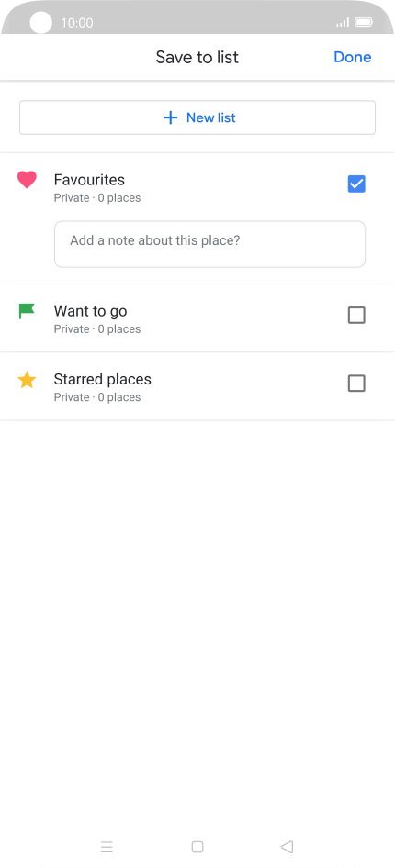Image resolution: width=395 pixels, height=868 pixels.
Task: Create a New list
Action: point(197,117)
